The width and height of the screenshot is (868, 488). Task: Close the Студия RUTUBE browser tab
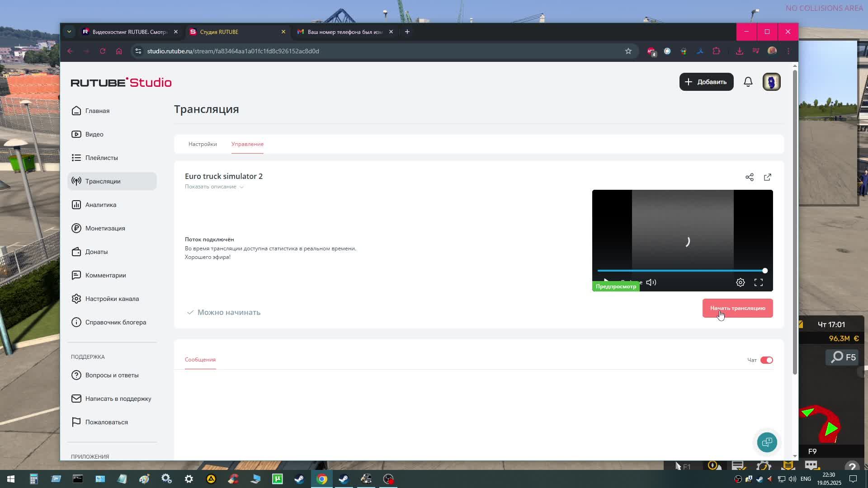[x=283, y=32]
